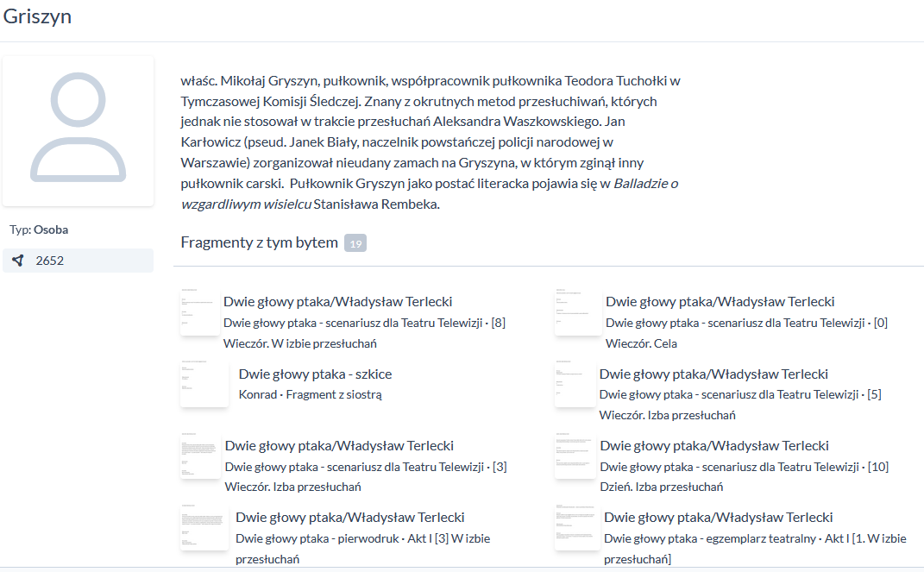Open thumbnail of scenariusz fragment [5]
Viewport: 924px width, 572px height.
574,384
